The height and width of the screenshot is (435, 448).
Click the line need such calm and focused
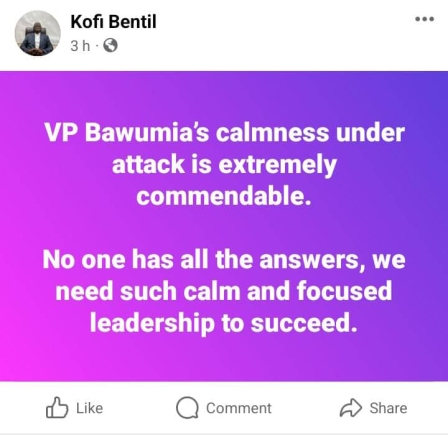(x=224, y=291)
